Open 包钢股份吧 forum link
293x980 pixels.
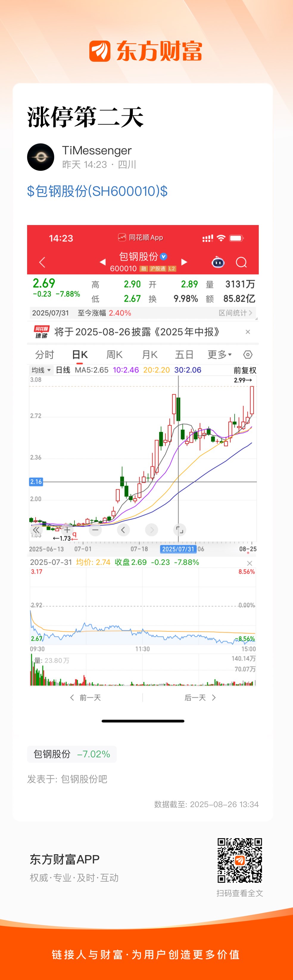pos(84,779)
